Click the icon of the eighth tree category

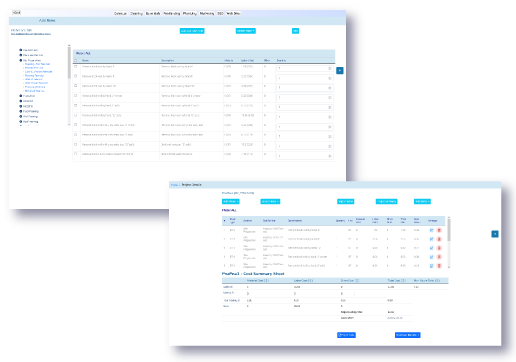click(21, 116)
